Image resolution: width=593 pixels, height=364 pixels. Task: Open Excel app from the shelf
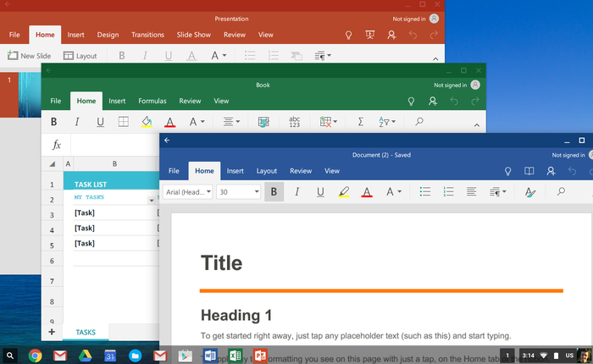[x=235, y=356]
